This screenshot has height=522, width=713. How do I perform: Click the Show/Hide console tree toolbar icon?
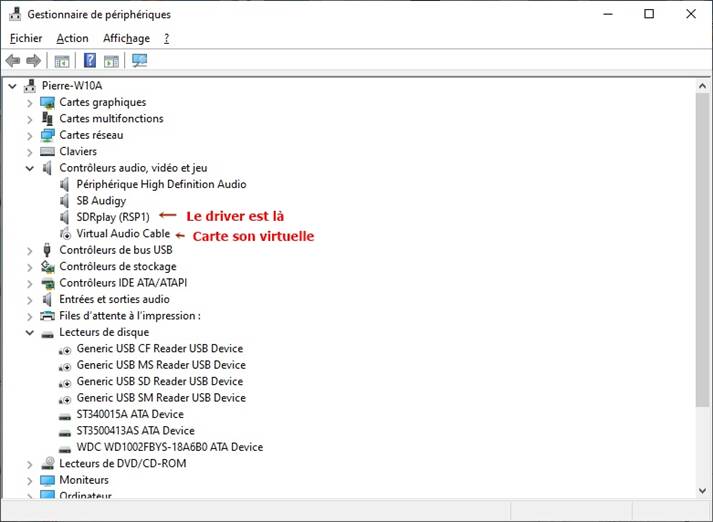click(x=62, y=61)
